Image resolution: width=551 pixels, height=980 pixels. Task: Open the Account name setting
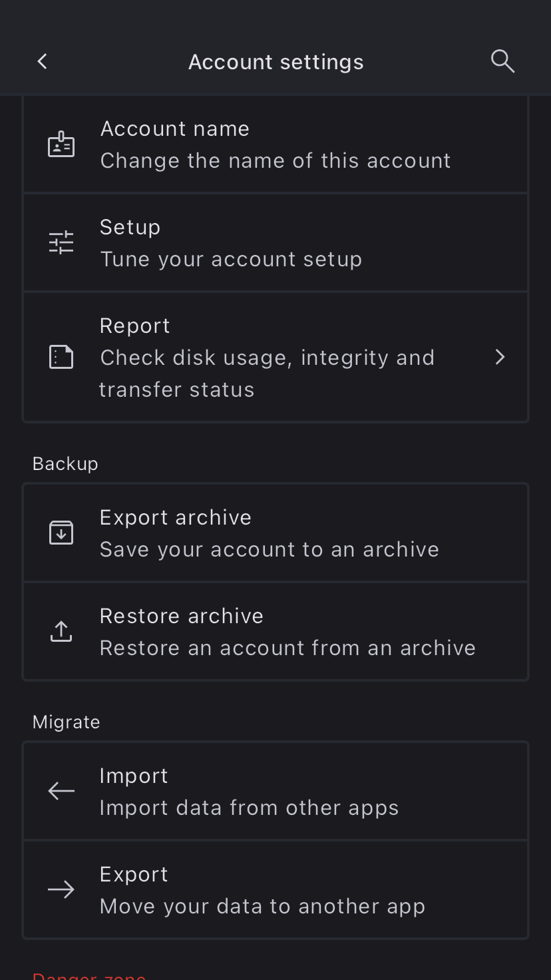[x=175, y=128]
